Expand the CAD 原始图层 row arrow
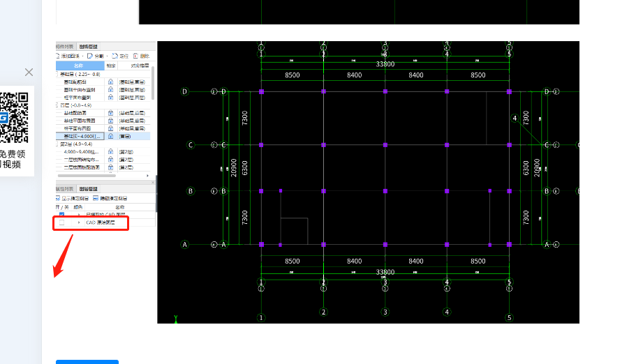The height and width of the screenshot is (364, 636). click(79, 222)
